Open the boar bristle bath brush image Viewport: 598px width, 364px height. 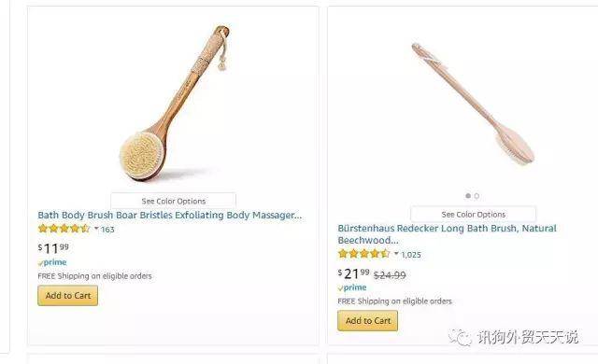pyautogui.click(x=175, y=103)
